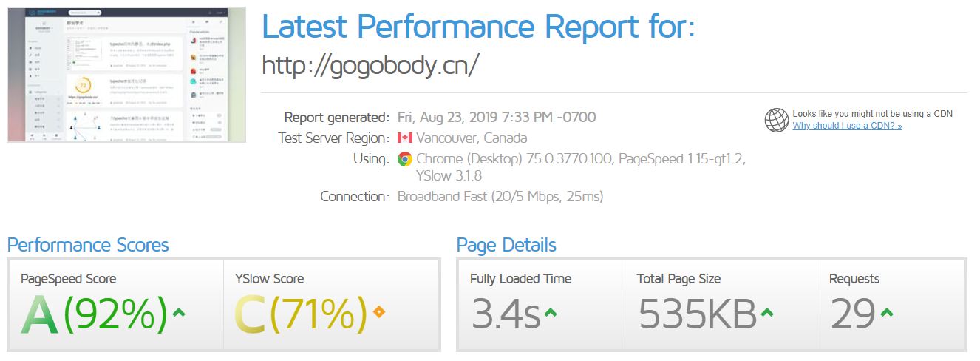Open the 'Why should I use a CDN?' link

point(847,126)
